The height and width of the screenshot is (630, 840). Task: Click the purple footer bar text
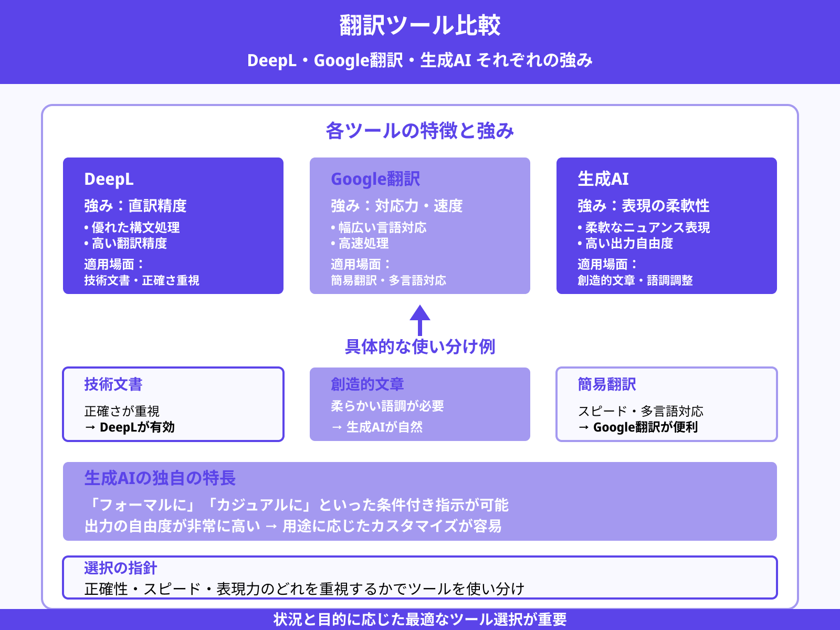[x=420, y=618]
